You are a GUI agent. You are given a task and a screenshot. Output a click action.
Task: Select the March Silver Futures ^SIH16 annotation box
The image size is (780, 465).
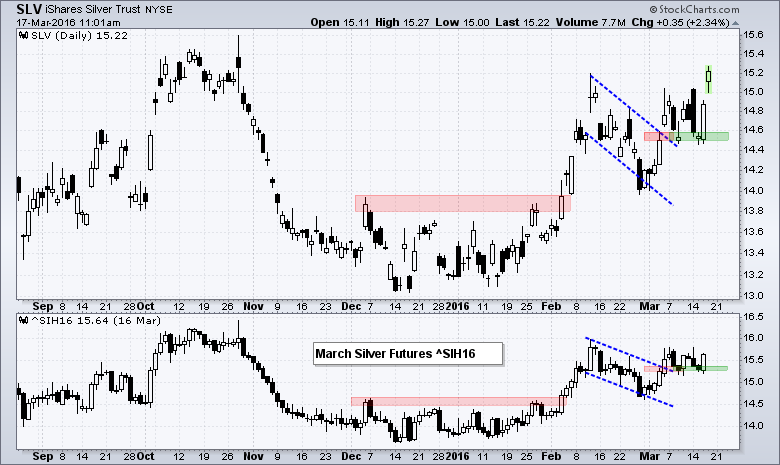click(408, 354)
